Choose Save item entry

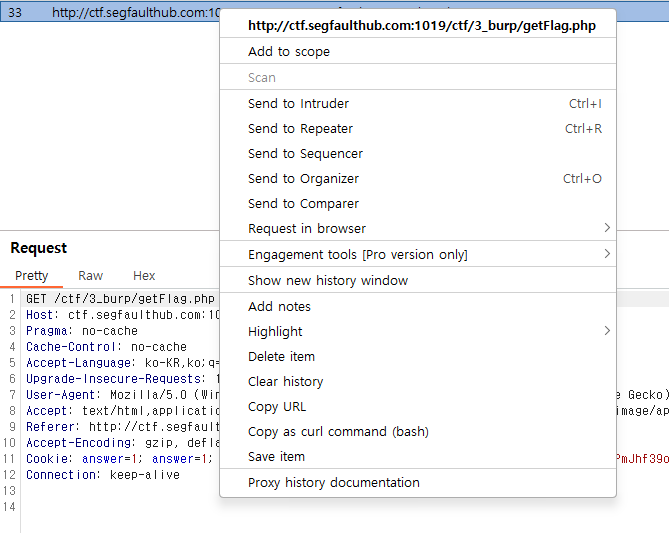(276, 457)
